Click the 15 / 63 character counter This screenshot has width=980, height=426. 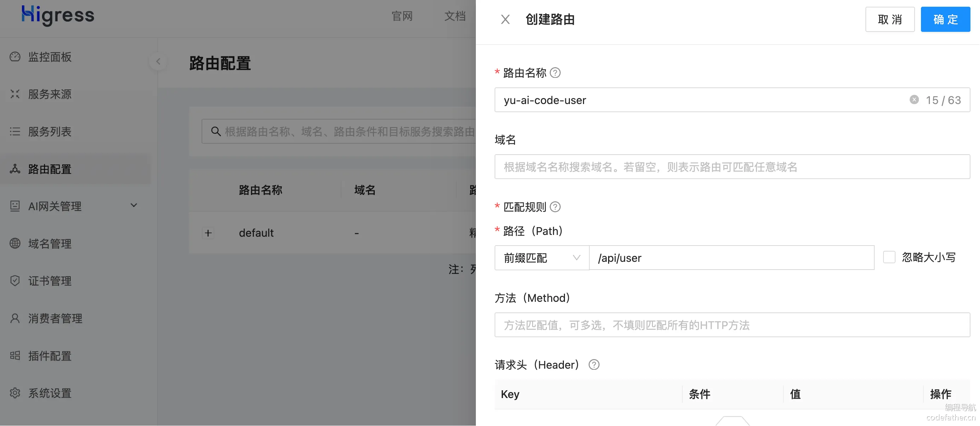coord(944,100)
